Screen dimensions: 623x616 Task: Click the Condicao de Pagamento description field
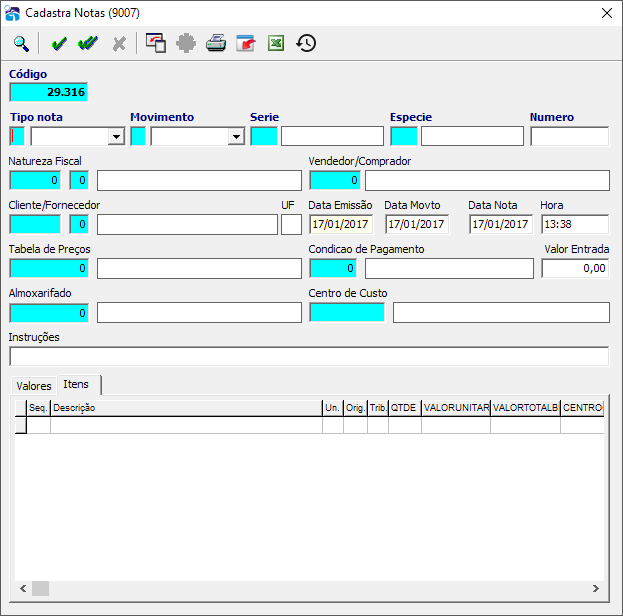coord(449,268)
